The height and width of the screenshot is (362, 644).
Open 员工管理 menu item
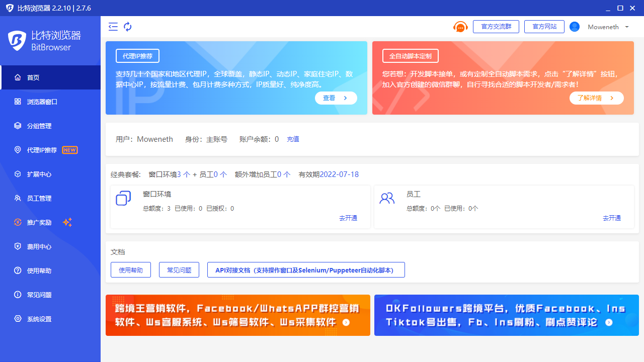coord(50,198)
